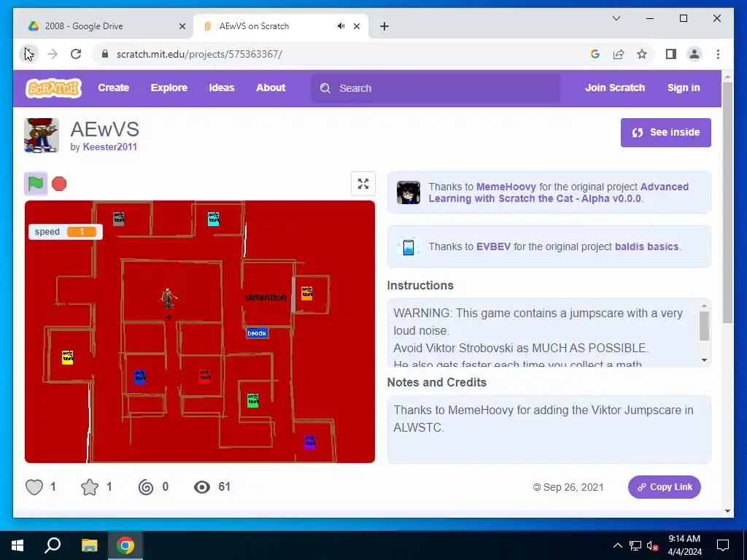Favorite this project with the star icon
747x560 pixels.
click(x=90, y=486)
